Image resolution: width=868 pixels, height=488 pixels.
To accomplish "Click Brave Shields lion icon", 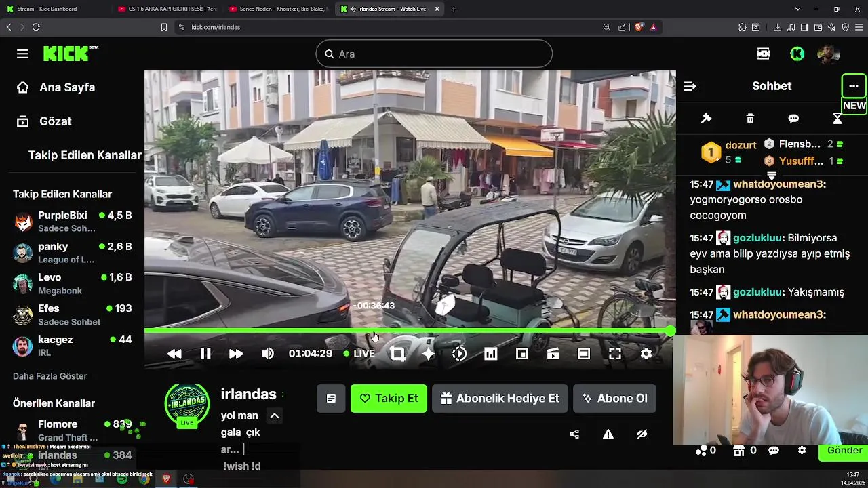I will (639, 27).
